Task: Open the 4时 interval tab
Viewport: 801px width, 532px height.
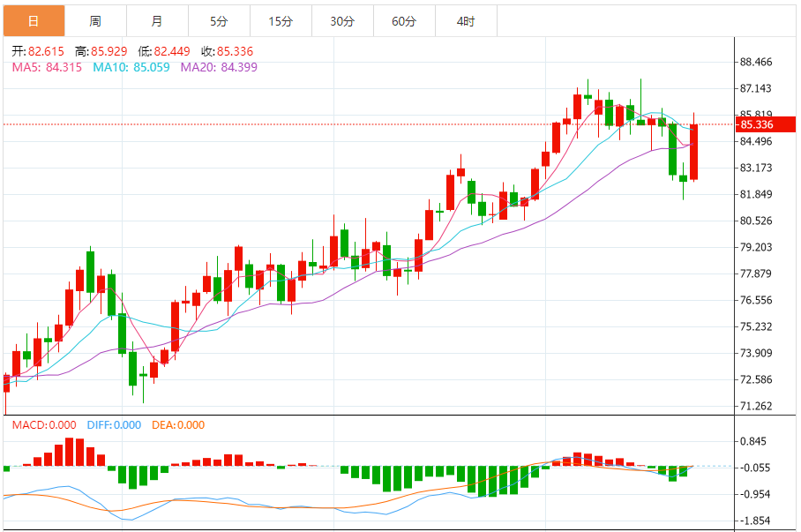Action: (466, 21)
